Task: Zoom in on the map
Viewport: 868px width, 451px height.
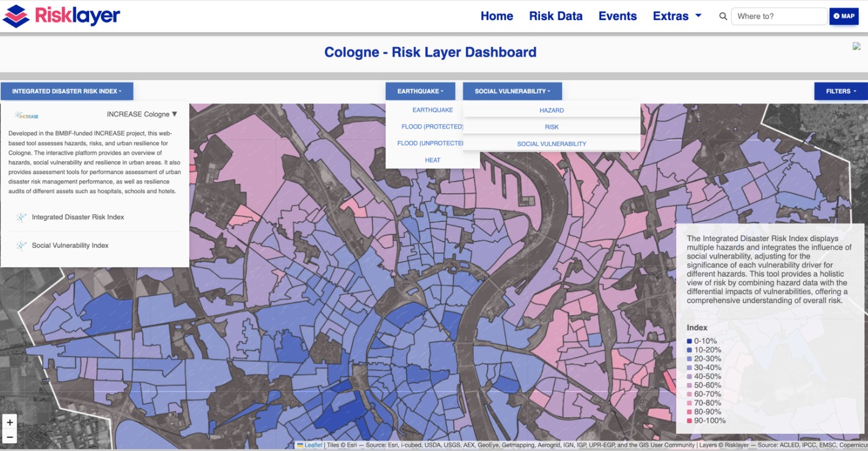Action: tap(10, 422)
